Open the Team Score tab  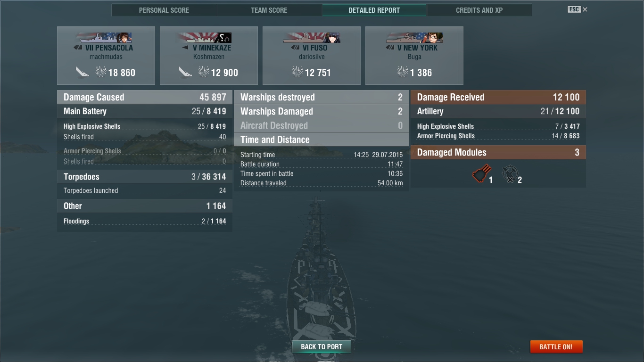(269, 10)
